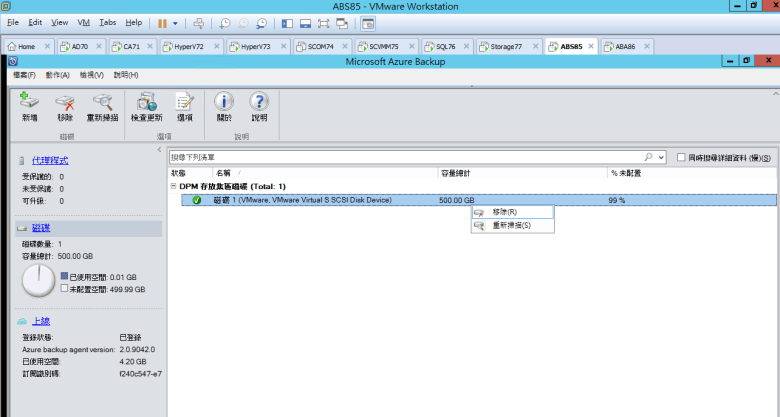
Task: Click the 移除 (Remove) toolbar icon
Action: pyautogui.click(x=65, y=104)
